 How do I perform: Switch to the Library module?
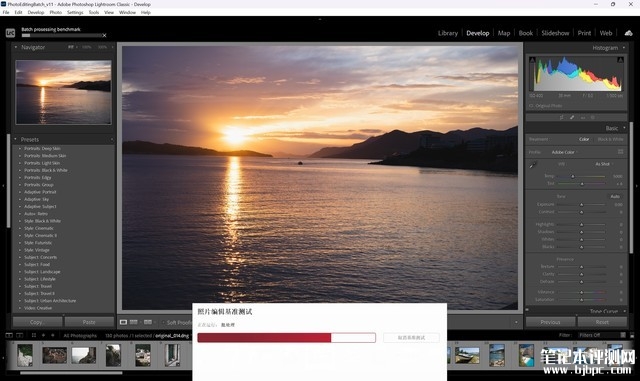(x=448, y=33)
